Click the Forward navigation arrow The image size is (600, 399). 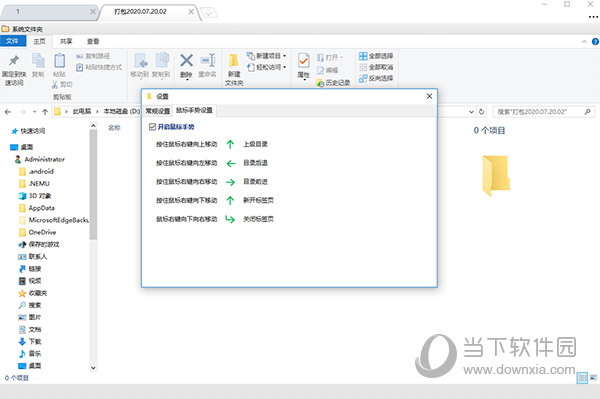click(23, 112)
